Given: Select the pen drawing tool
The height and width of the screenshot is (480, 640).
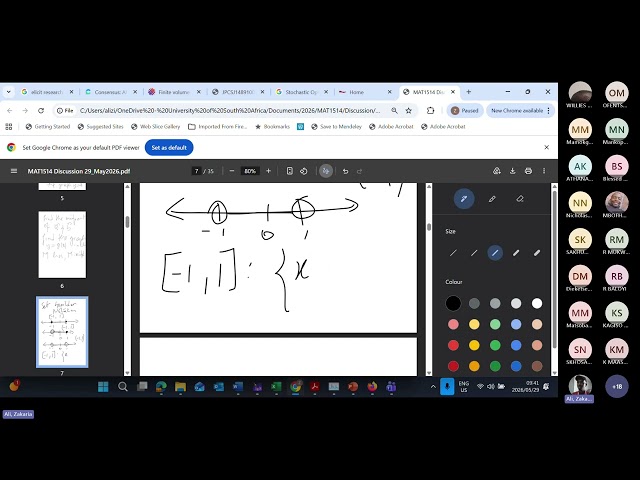Looking at the screenshot, I should coord(464,199).
